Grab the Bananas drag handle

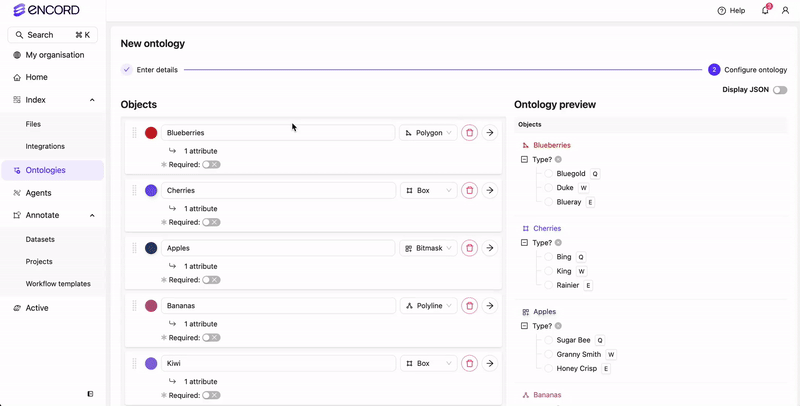click(x=135, y=306)
